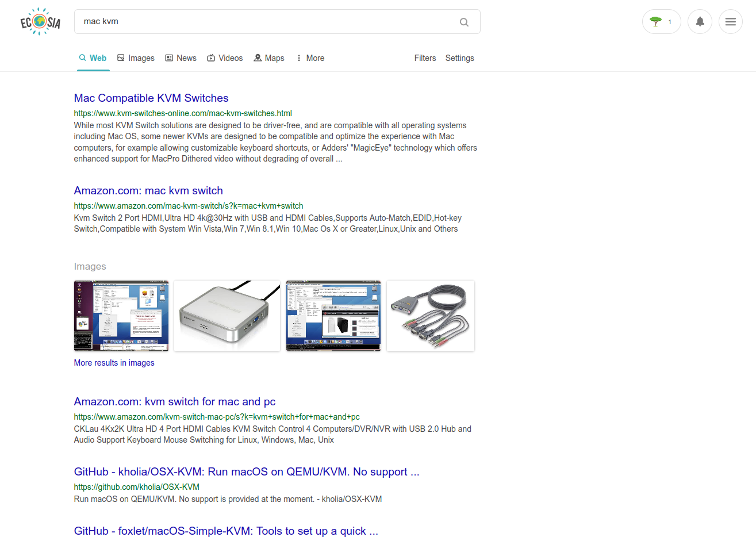Select the Web tab
The image size is (756, 537).
click(93, 58)
